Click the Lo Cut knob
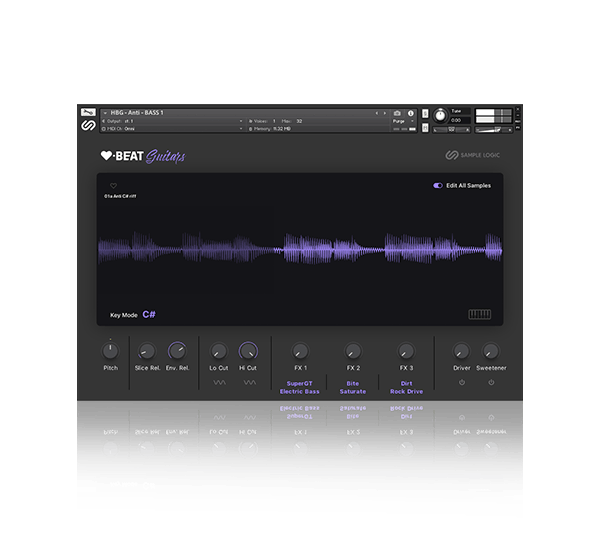The width and height of the screenshot is (600, 543). coord(218,351)
